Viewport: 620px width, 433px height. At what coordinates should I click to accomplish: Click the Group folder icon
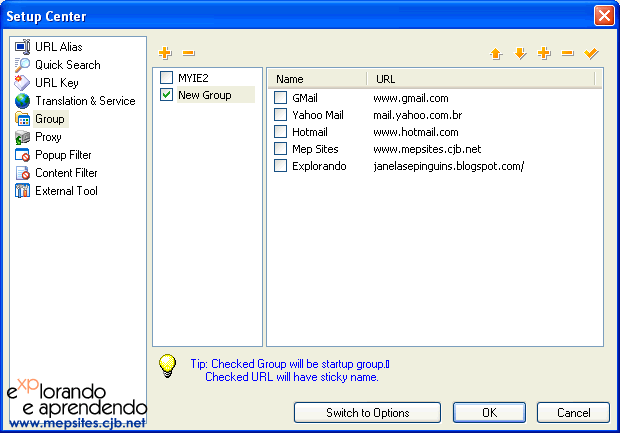coord(22,119)
